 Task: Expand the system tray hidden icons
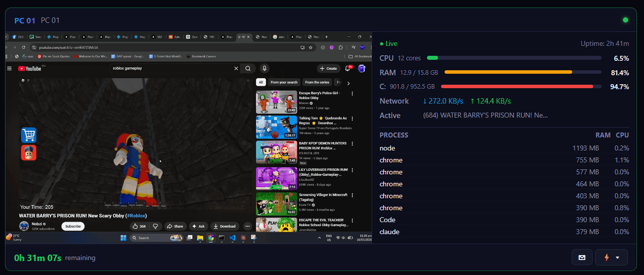pyautogui.click(x=320, y=238)
